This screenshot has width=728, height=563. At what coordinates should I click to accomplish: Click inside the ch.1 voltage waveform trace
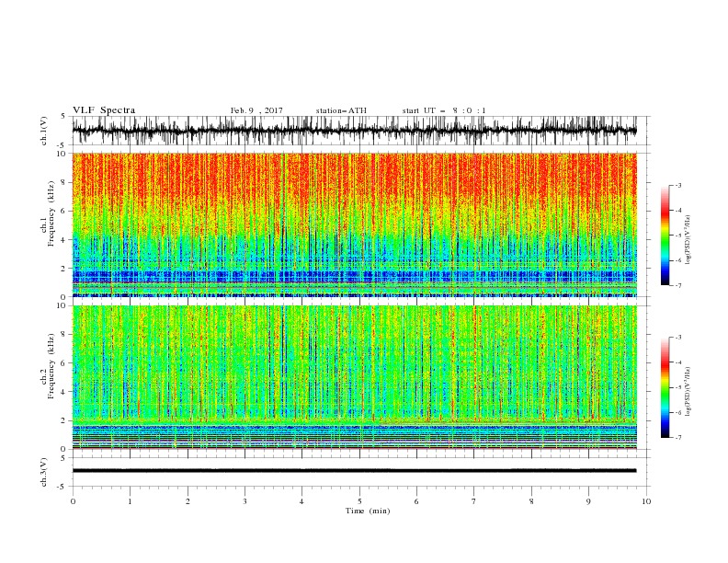(x=354, y=131)
